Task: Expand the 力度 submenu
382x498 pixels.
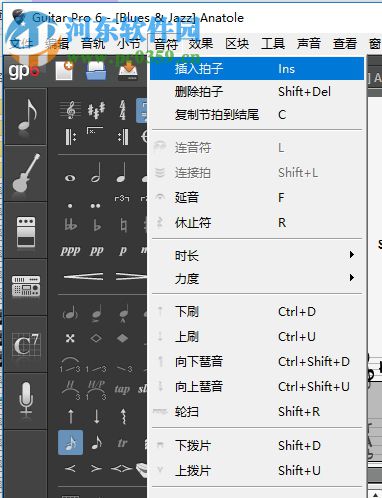Action: [x=257, y=278]
